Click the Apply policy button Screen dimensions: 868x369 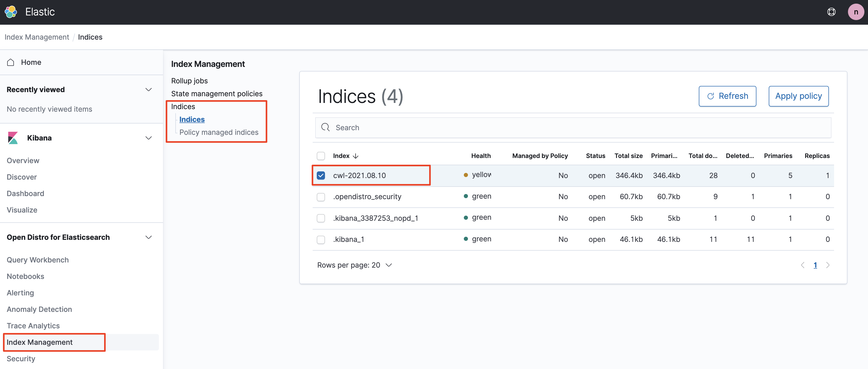(798, 96)
